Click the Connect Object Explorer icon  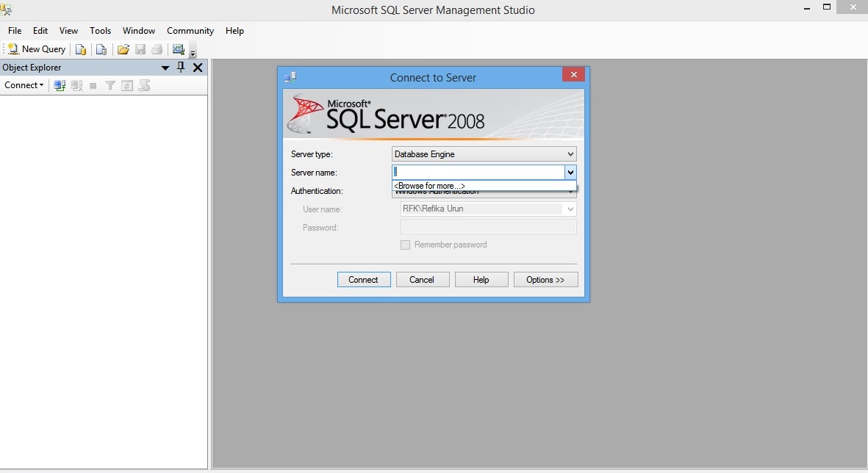60,85
